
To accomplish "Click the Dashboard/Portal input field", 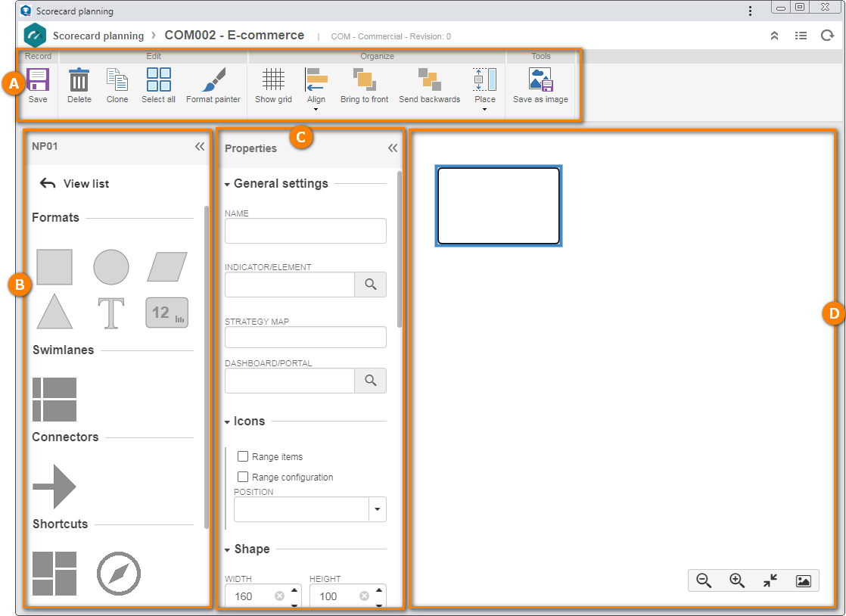I will [290, 381].
